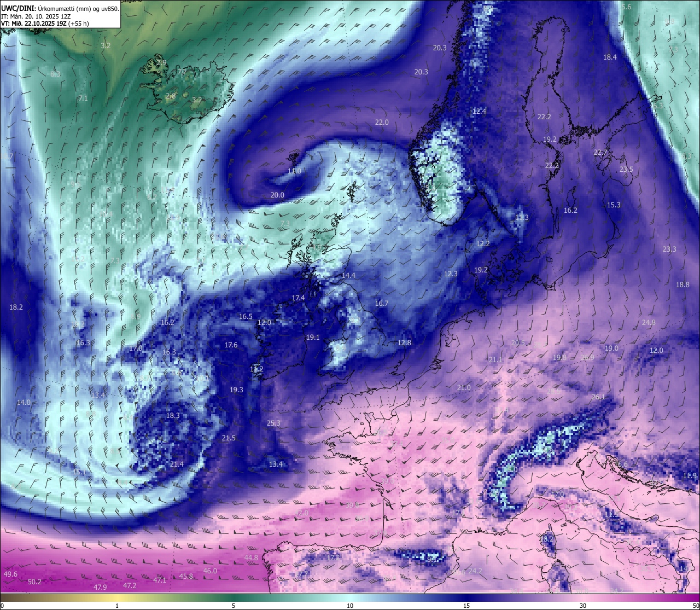The height and width of the screenshot is (610, 700).
Task: Click the 47.1 value label
Action: click(x=160, y=580)
